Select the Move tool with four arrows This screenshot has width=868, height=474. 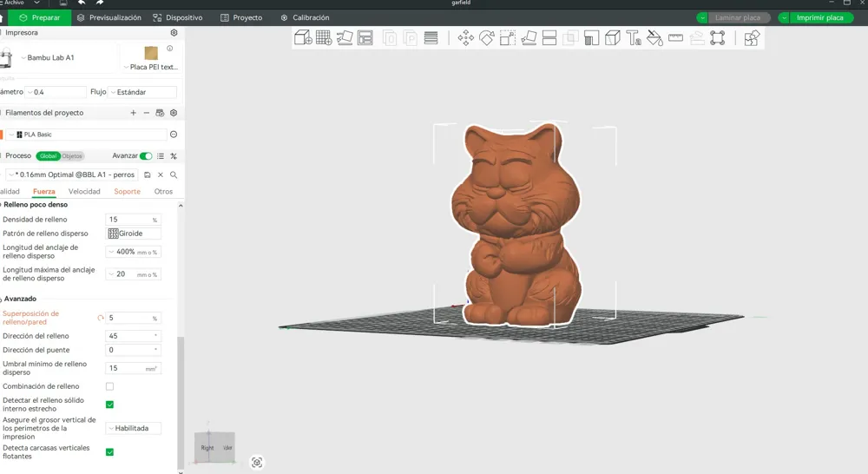pyautogui.click(x=465, y=38)
